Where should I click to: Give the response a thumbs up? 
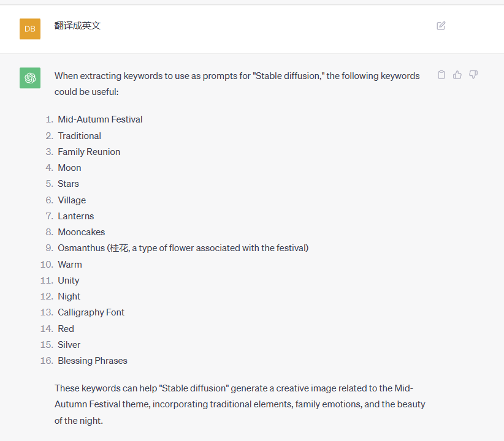pos(457,75)
